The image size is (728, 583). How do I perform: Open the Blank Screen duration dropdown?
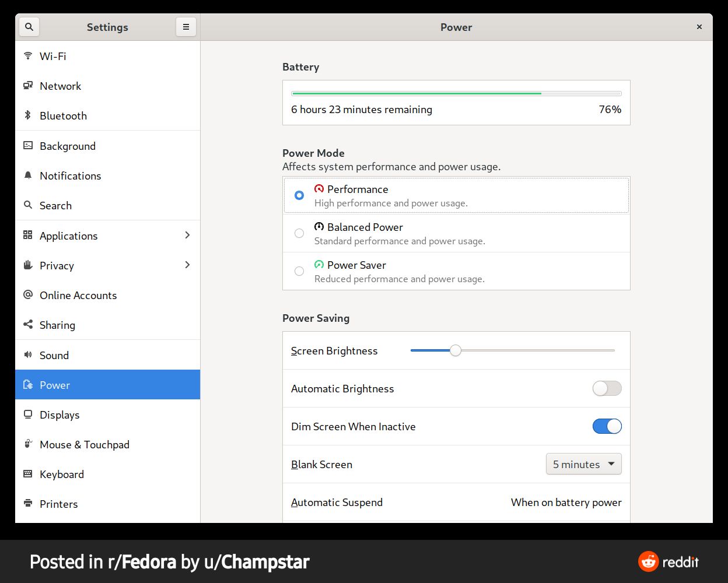click(583, 464)
